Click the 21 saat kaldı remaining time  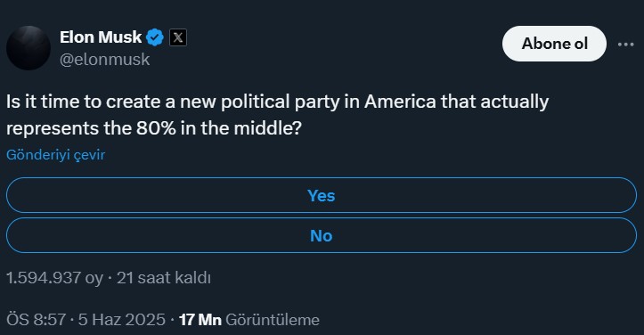pos(164,278)
